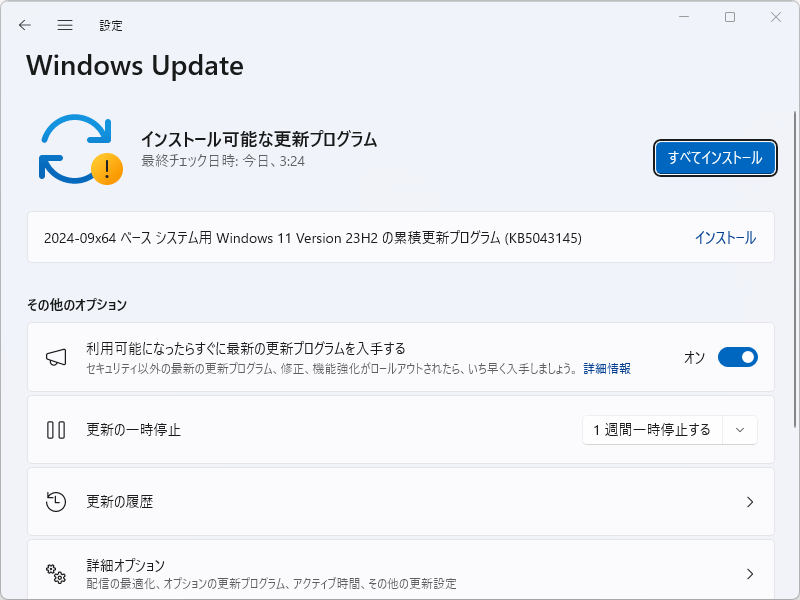Select 設定 in the title bar

(110, 25)
